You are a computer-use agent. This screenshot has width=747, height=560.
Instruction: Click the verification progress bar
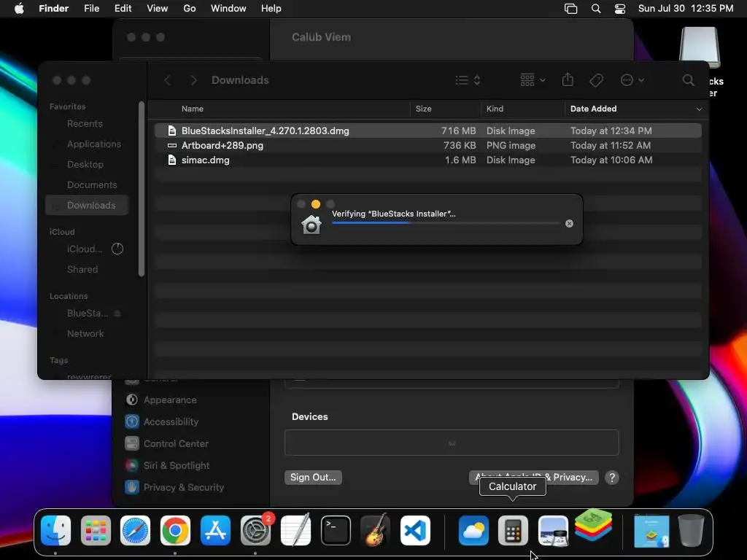pyautogui.click(x=446, y=223)
